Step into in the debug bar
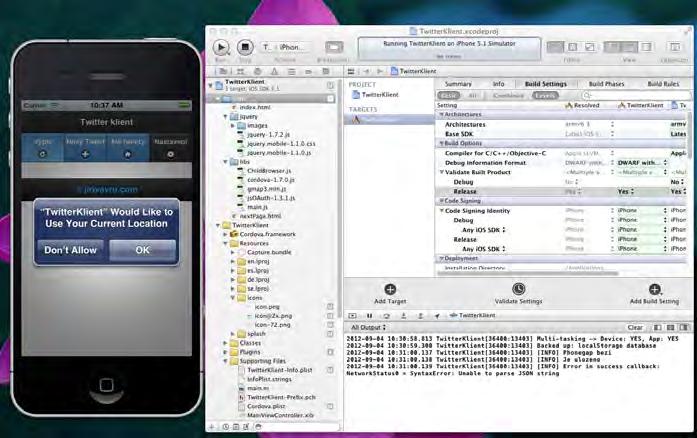 (x=403, y=316)
